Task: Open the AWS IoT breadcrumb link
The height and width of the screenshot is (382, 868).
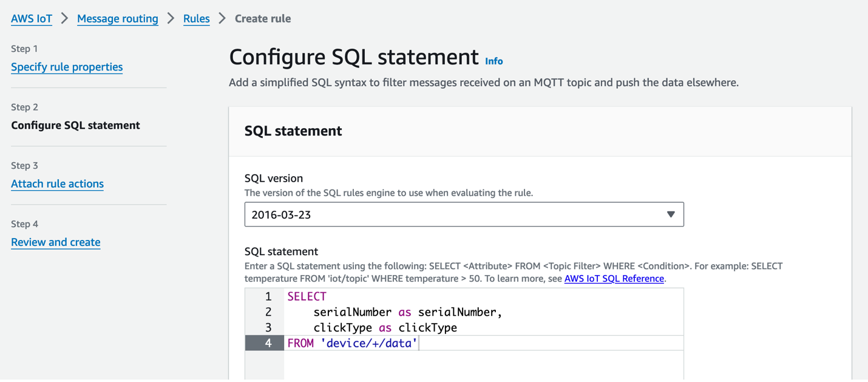Action: 31,18
